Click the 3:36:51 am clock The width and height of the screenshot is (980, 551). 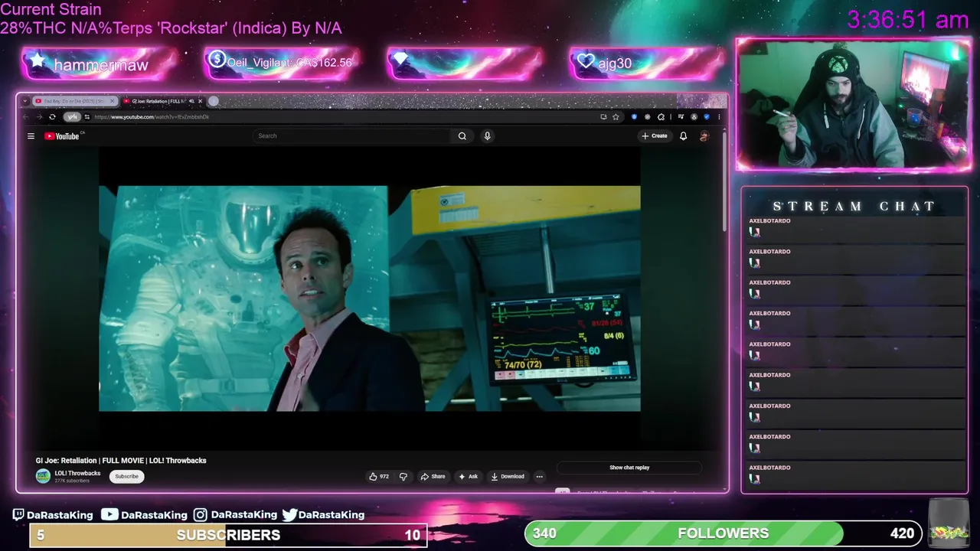908,19
